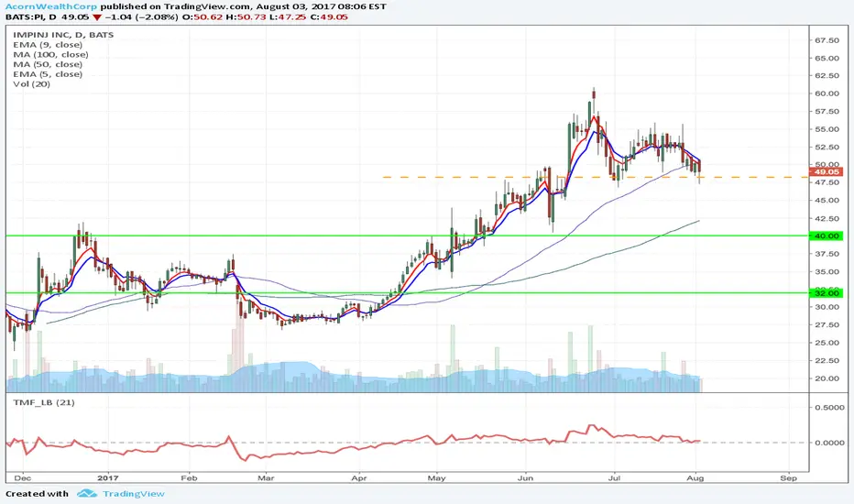Screen dimensions: 854x504
Task: Click the AcornWealthCorp author link
Action: (51, 6)
